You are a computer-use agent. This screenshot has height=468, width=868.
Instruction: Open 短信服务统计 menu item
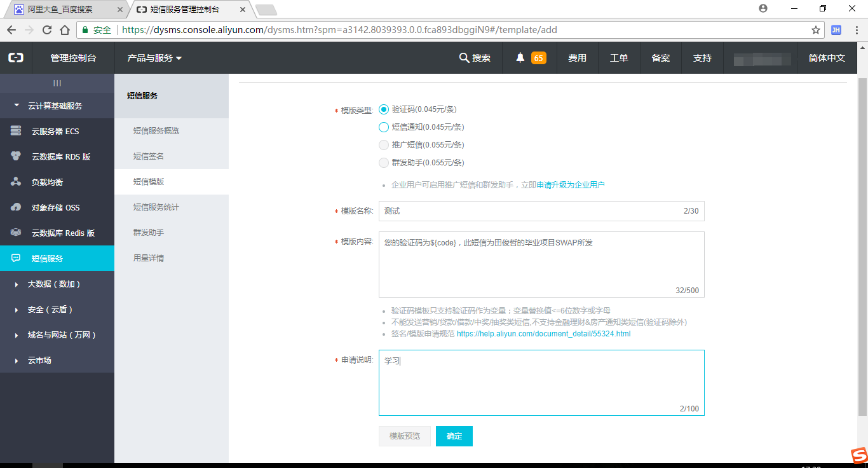(156, 207)
